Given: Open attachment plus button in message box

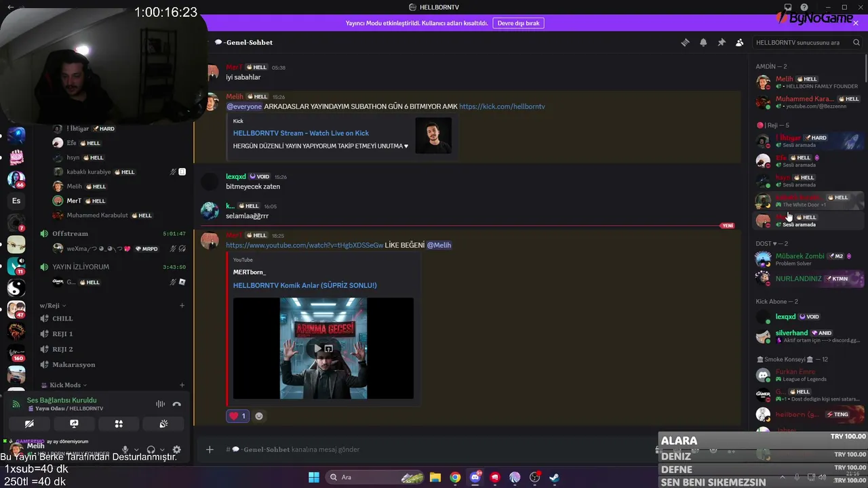Looking at the screenshot, I should 210,449.
